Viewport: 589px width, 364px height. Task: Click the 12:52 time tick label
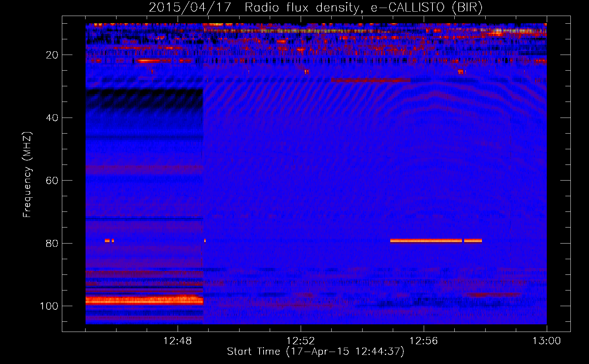[x=301, y=341]
